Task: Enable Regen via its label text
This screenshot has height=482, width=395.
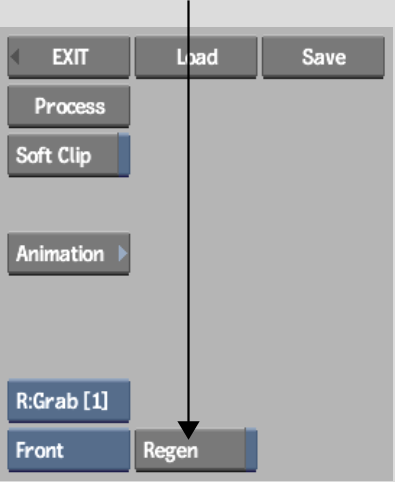Action: coord(170,450)
